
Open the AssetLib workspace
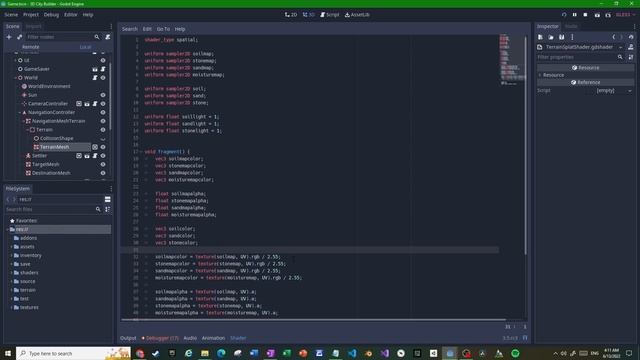pyautogui.click(x=357, y=15)
